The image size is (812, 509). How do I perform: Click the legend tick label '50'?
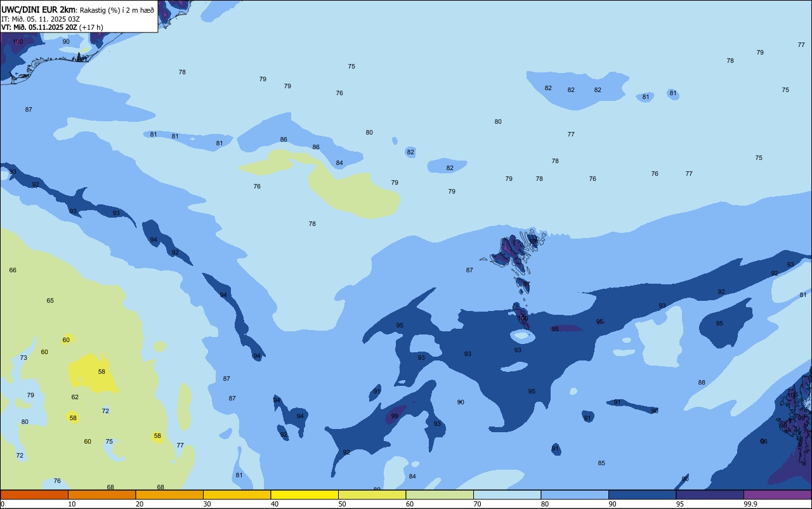[342, 504]
